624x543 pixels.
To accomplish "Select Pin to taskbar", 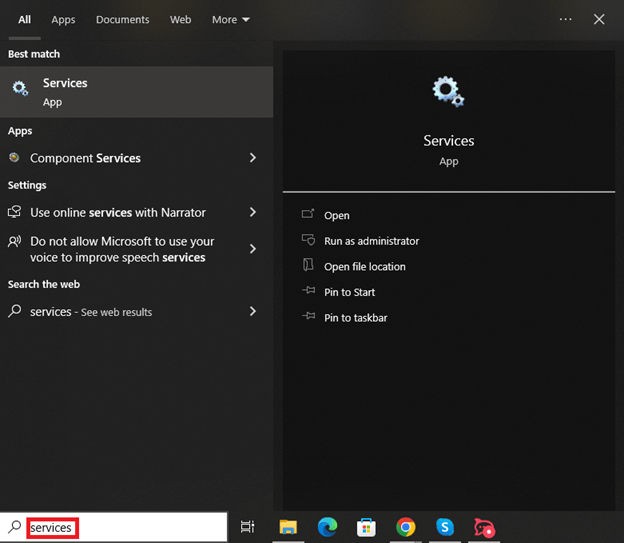I will click(355, 318).
